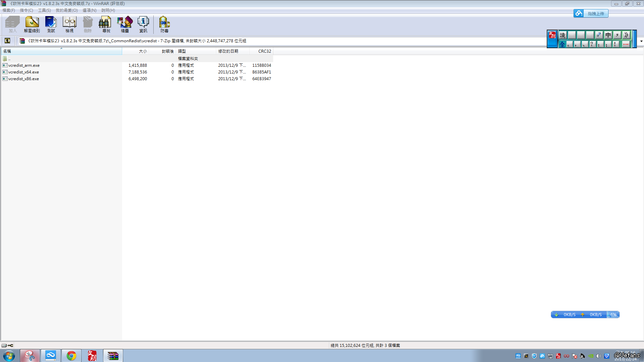The height and width of the screenshot is (362, 644).
Task: Toggle Chinese/English mode (中) on IME bar
Action: coord(608,35)
